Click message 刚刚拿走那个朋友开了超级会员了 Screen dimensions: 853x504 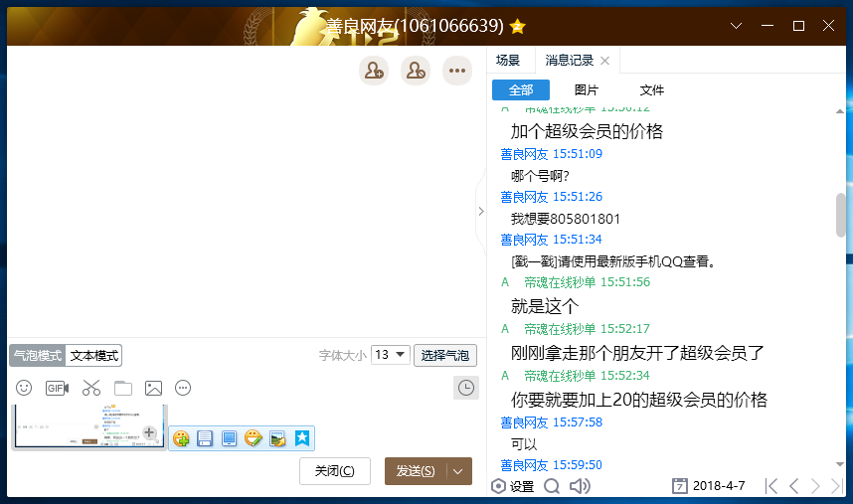click(x=637, y=353)
